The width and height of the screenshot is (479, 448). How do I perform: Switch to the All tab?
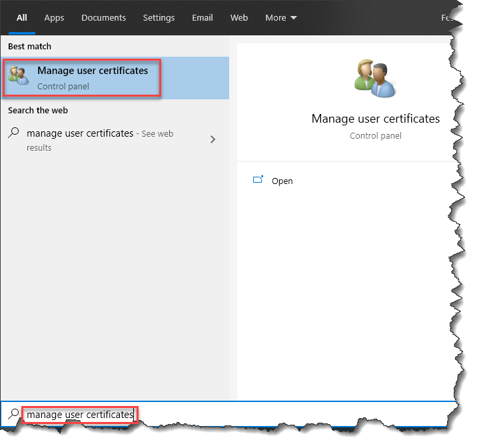point(22,18)
